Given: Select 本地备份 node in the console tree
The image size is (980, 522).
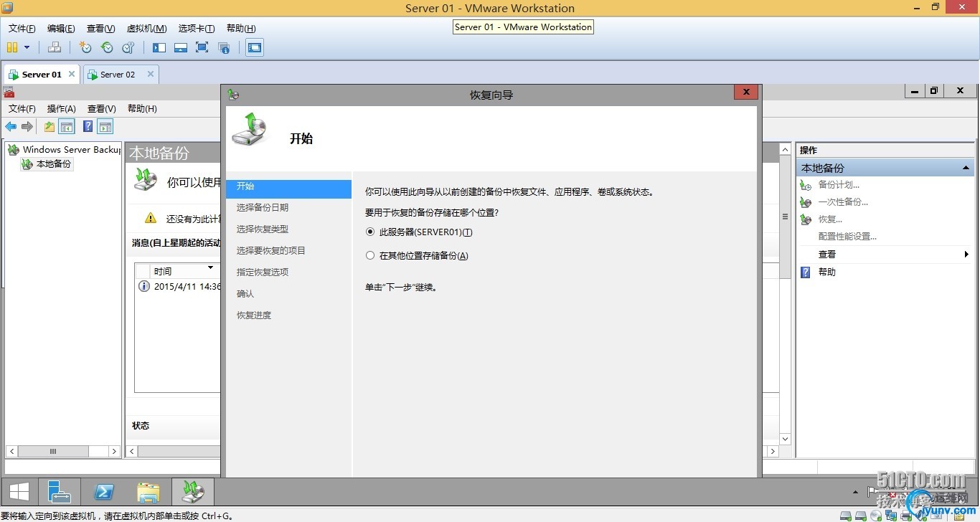Looking at the screenshot, I should click(47, 164).
